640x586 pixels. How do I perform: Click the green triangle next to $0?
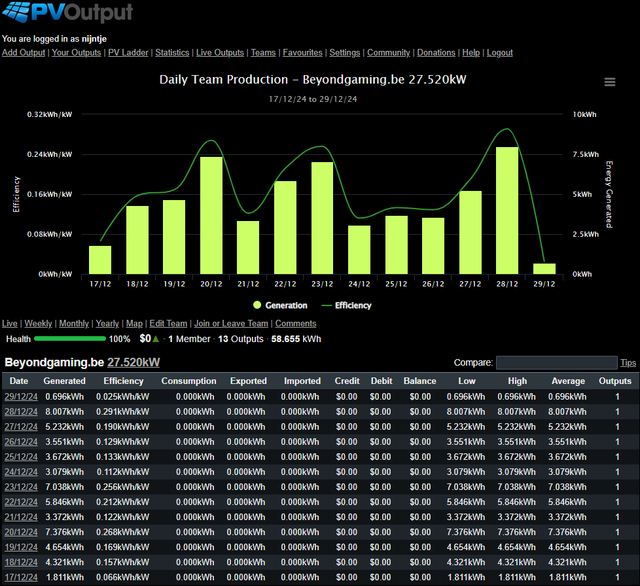tap(156, 339)
